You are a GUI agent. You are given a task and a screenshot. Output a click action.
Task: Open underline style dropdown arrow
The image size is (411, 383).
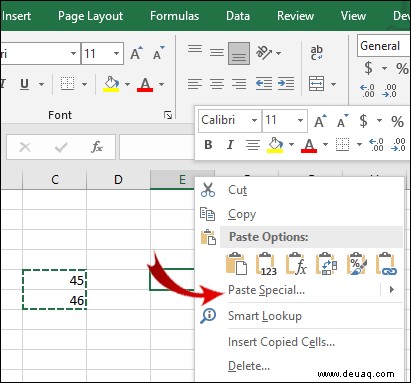pos(41,84)
